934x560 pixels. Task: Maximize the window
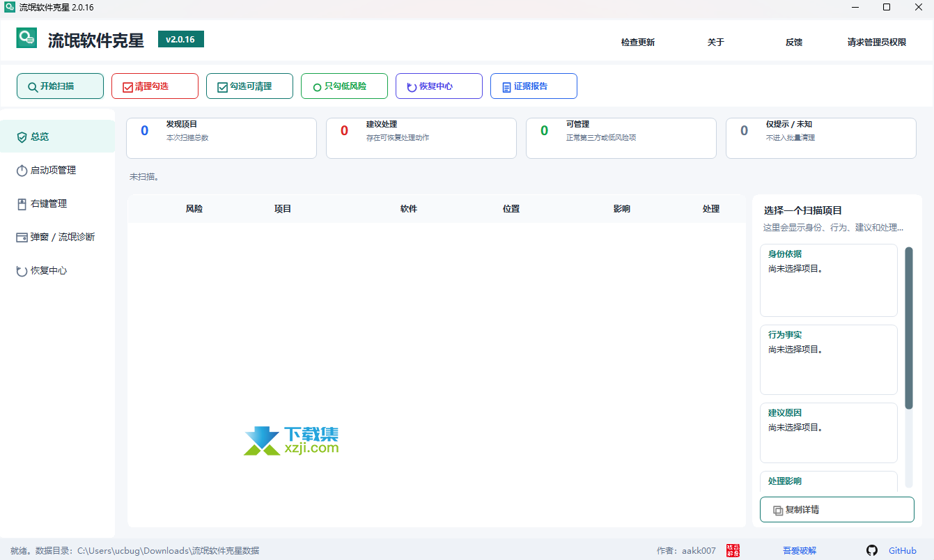[x=887, y=7]
